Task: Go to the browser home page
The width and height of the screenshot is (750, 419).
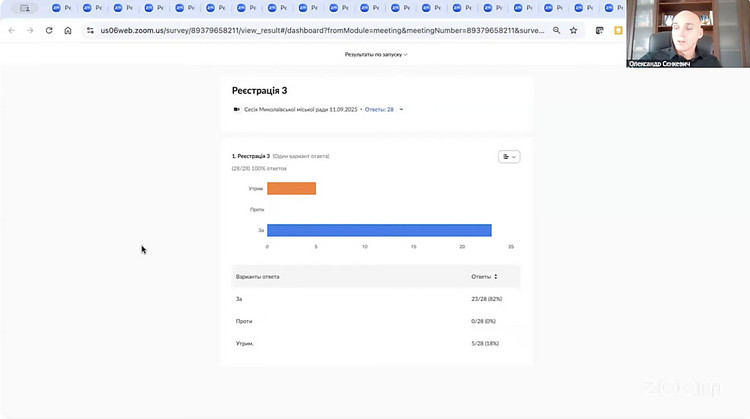Action: (68, 31)
